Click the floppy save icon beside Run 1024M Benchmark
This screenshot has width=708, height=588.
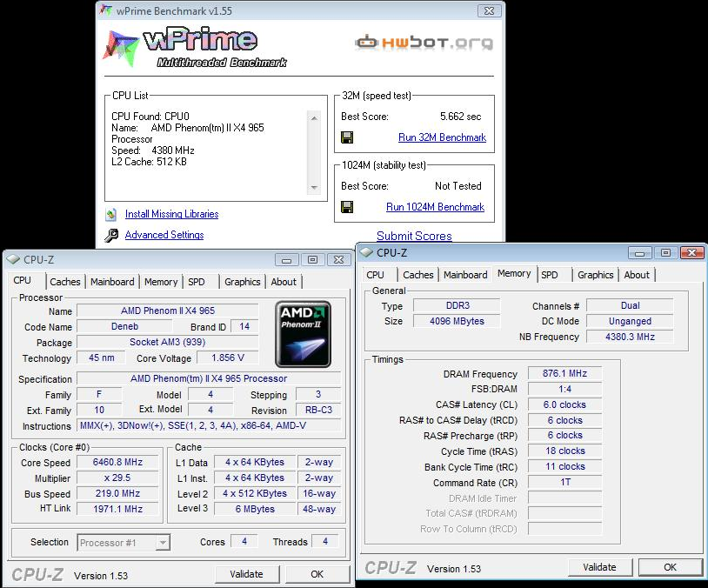pos(347,207)
